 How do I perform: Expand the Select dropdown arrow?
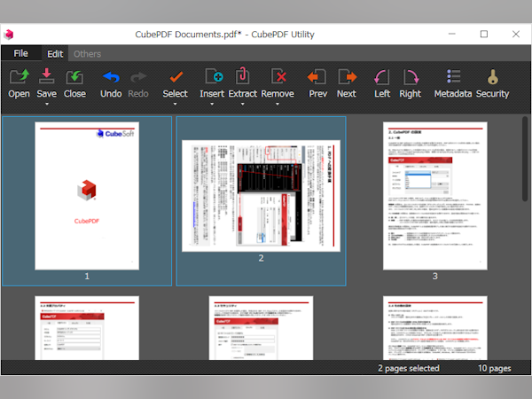pyautogui.click(x=175, y=104)
